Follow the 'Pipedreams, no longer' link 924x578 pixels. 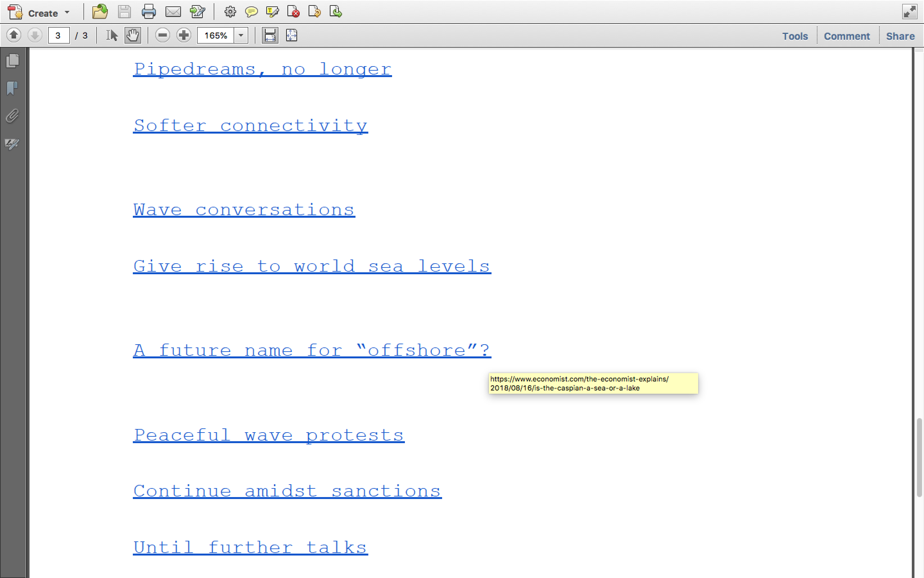[262, 69]
